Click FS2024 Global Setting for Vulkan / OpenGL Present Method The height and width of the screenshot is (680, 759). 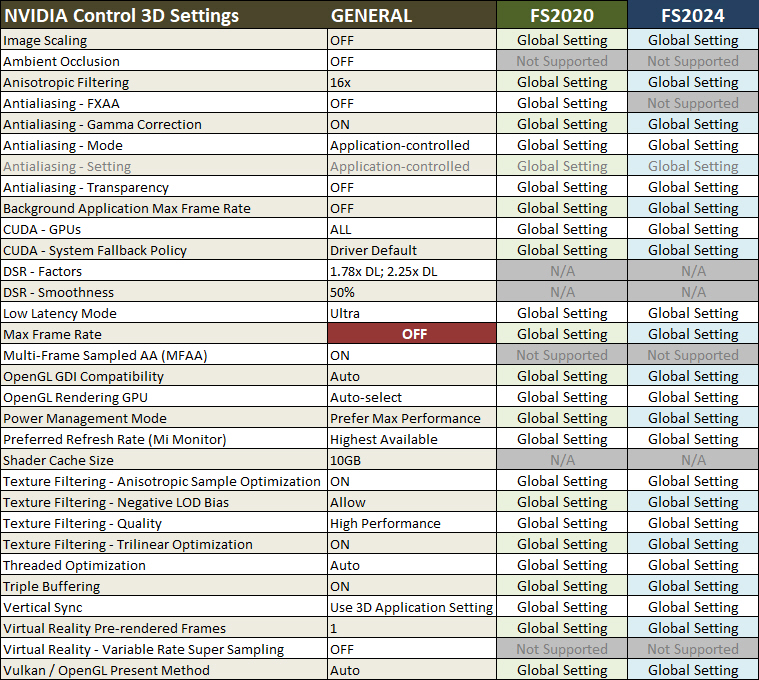click(x=693, y=670)
